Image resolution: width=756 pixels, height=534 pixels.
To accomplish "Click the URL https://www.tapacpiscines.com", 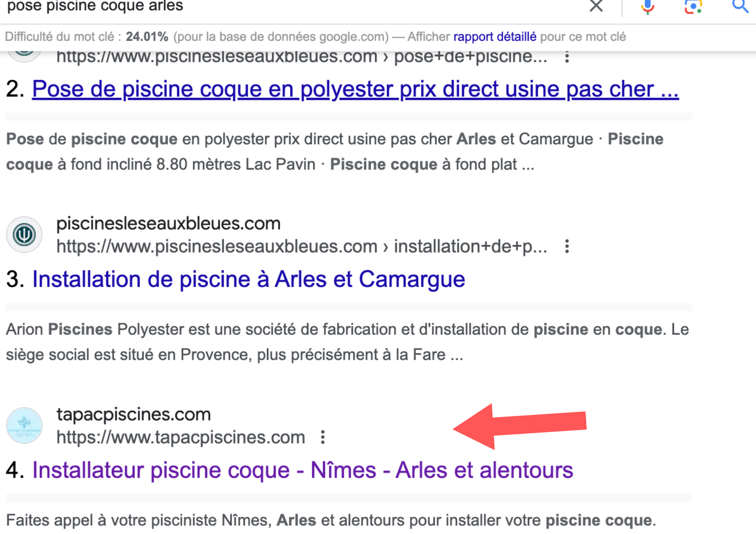I will tap(181, 437).
